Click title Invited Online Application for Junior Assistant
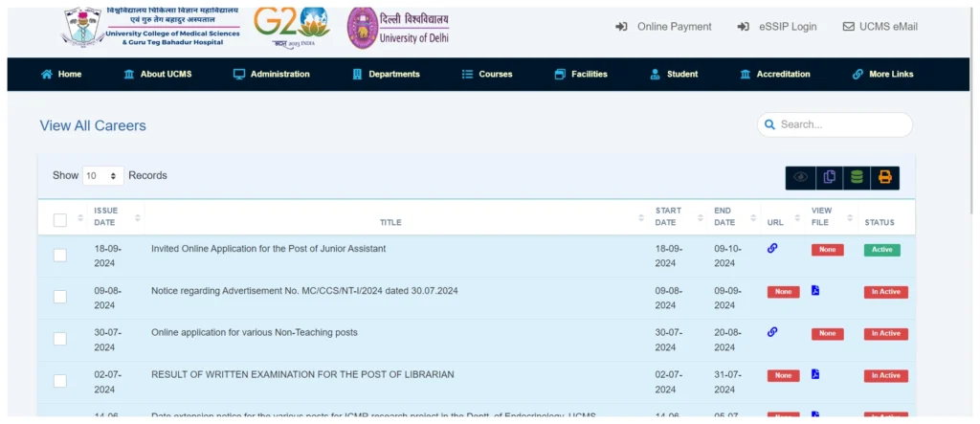 [268, 248]
